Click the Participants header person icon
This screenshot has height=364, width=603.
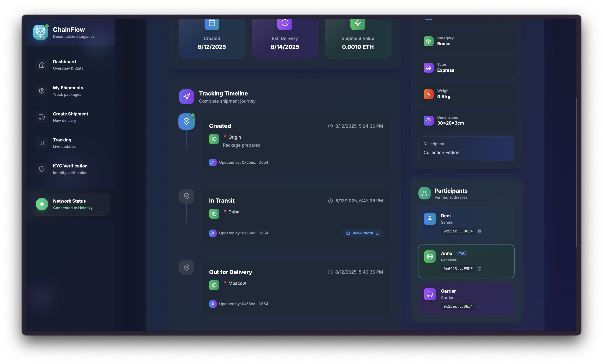(x=425, y=193)
